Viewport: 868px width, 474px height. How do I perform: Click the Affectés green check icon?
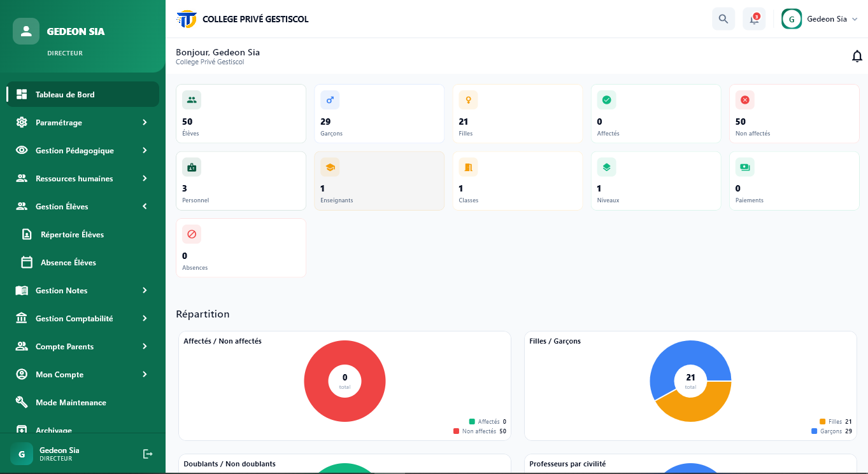tap(606, 100)
